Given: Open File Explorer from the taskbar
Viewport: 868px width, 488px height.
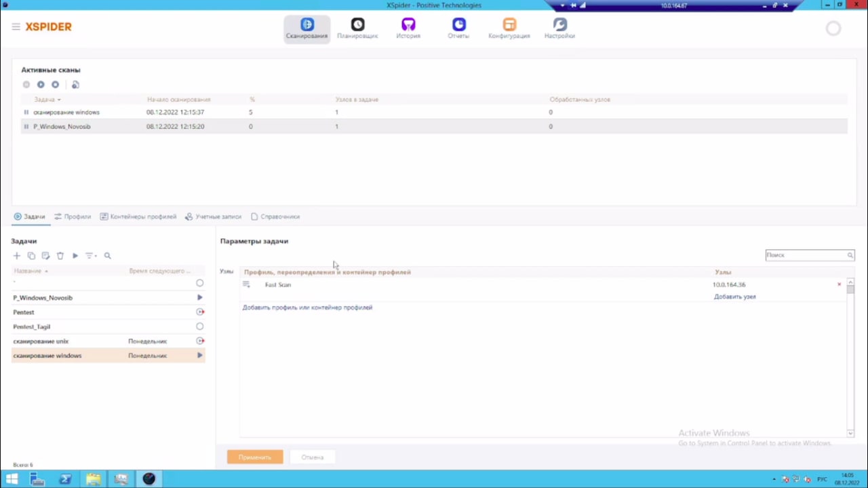Looking at the screenshot, I should pyautogui.click(x=93, y=479).
